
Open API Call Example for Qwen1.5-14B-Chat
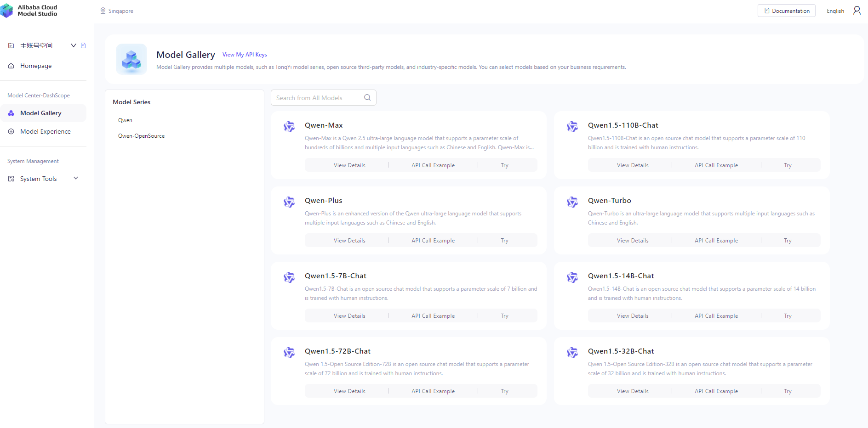click(716, 316)
